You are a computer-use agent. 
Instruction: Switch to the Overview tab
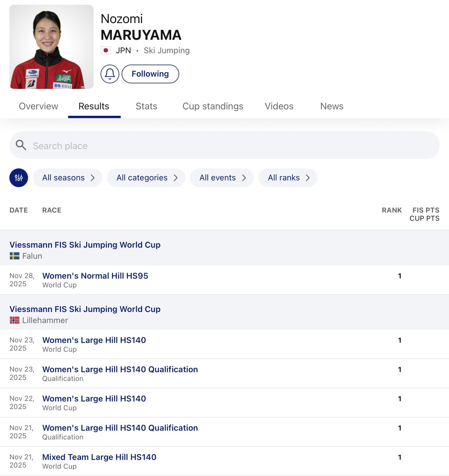(x=39, y=106)
